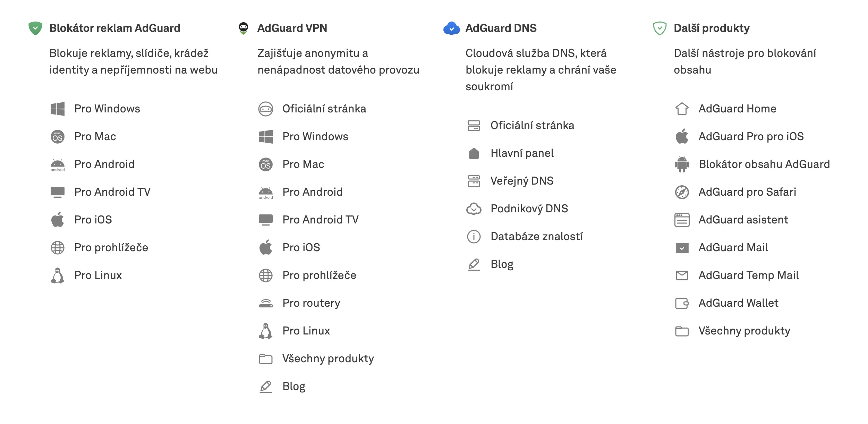Open Oficiální stránka in the AdGuard VPN column

(x=325, y=109)
